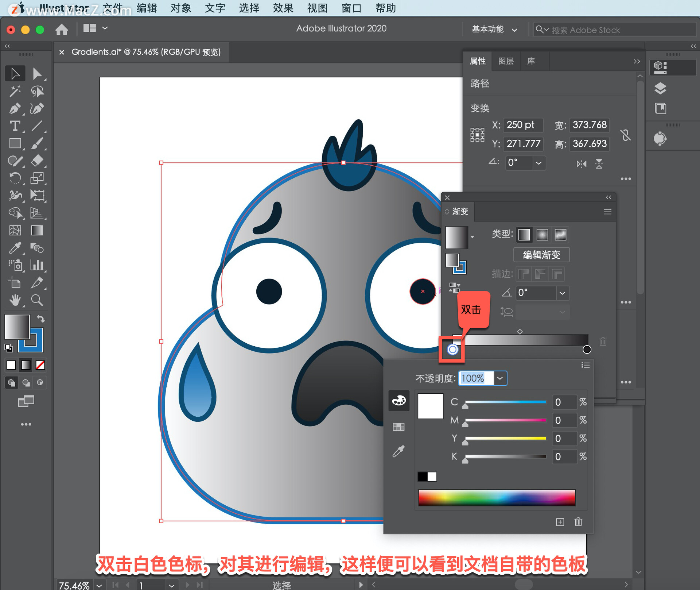Click the X position input field
This screenshot has width=700, height=590.
click(523, 125)
